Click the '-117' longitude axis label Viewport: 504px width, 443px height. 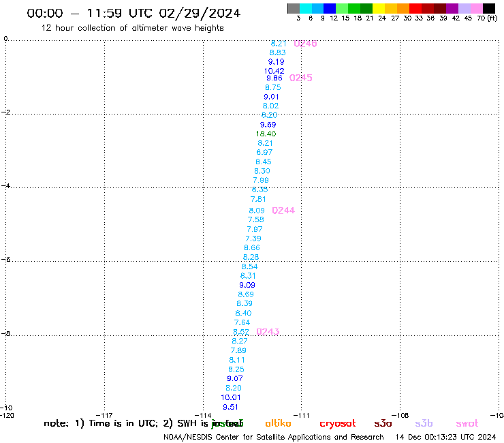(104, 415)
